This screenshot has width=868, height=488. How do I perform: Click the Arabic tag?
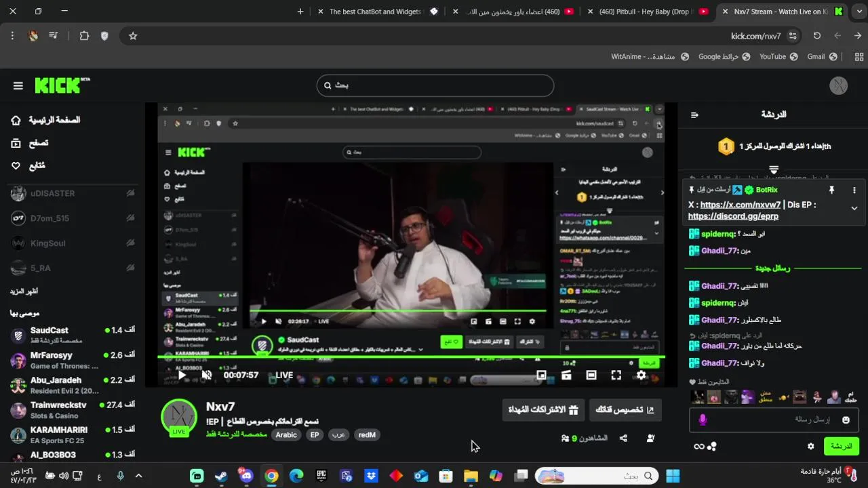[286, 435]
